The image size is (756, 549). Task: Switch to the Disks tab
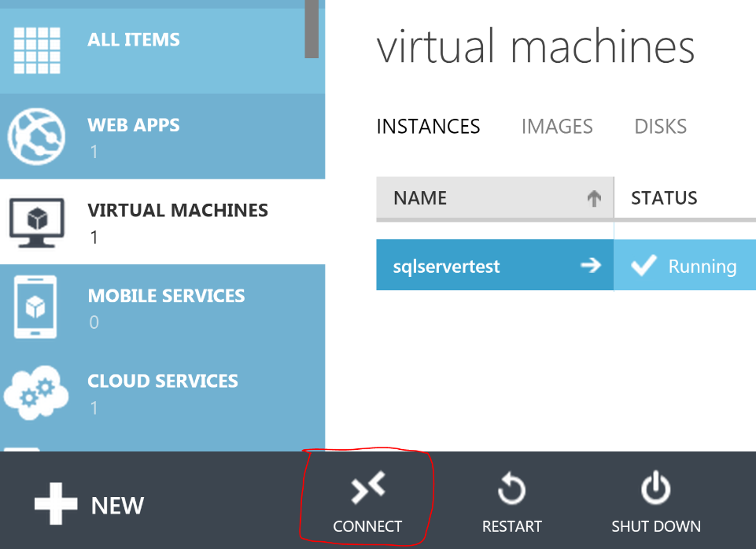pos(661,127)
